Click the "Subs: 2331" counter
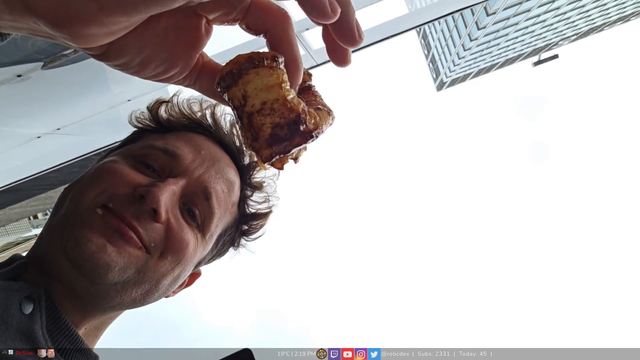The height and width of the screenshot is (360, 640). [x=433, y=354]
